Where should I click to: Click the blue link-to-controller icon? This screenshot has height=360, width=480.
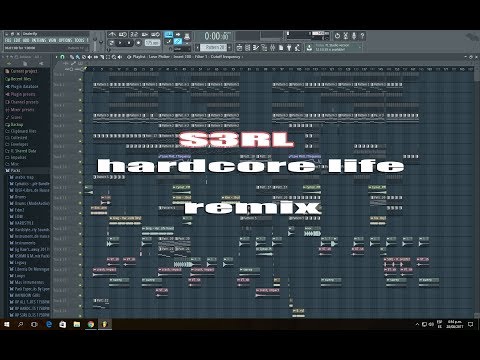(x=178, y=41)
